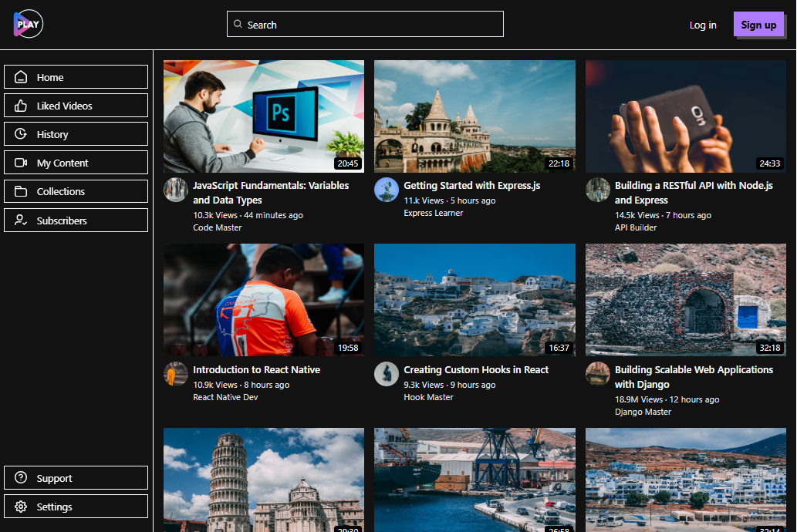Click '14.5k Views · 7 hours ago' text

coord(663,215)
